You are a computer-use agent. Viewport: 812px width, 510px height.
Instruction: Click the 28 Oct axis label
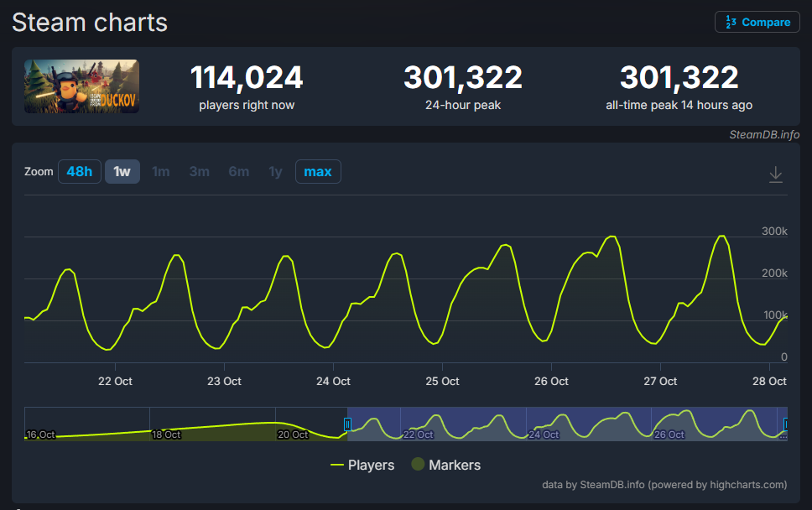click(768, 381)
